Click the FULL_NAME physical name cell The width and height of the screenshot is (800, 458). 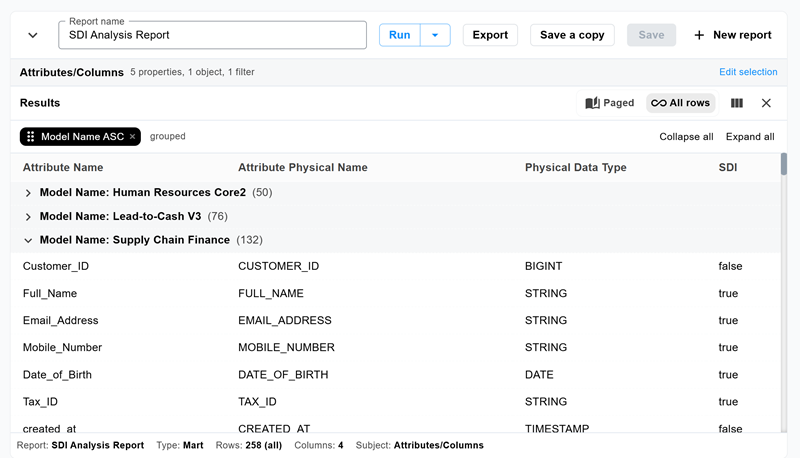point(270,293)
